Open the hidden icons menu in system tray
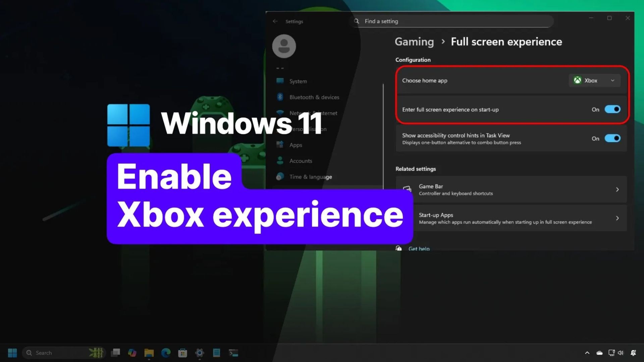This screenshot has height=362, width=644. [x=587, y=353]
